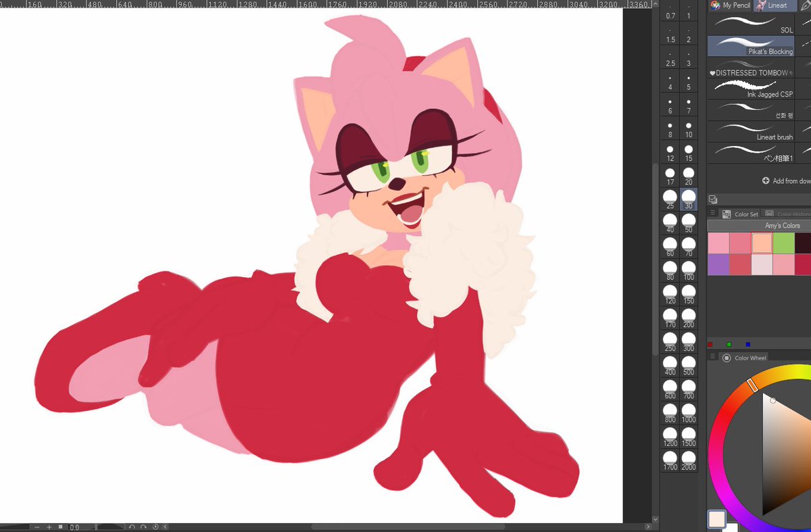Rotate canvas right using the clockwise arrow
The image size is (811, 532).
pyautogui.click(x=143, y=527)
